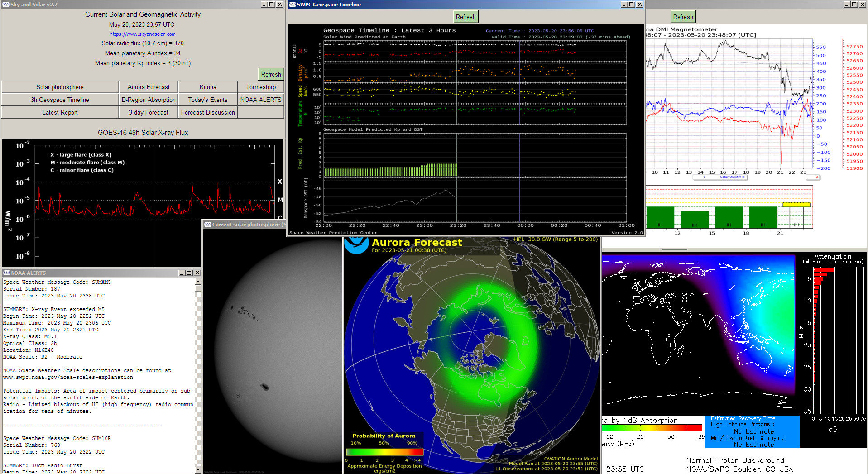Image resolution: width=868 pixels, height=474 pixels.
Task: Click the NOAA ALERTS window title icon
Action: click(x=7, y=273)
